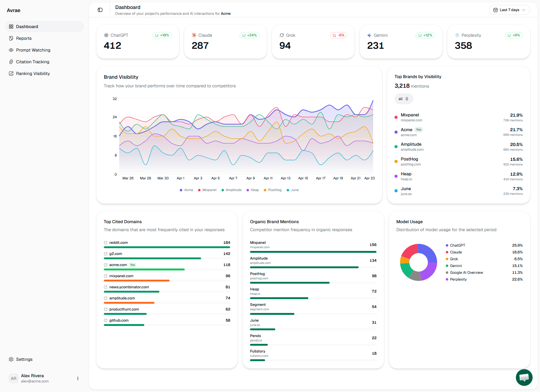Image resolution: width=540 pixels, height=392 pixels.
Task: Click the Gemini +12% trend badge
Action: coord(425,35)
